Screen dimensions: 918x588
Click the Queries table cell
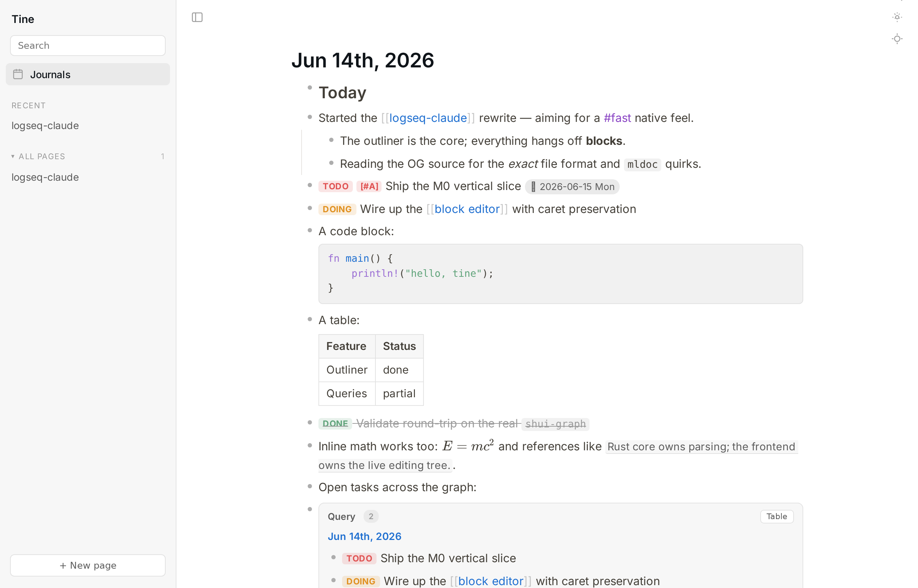tap(347, 394)
